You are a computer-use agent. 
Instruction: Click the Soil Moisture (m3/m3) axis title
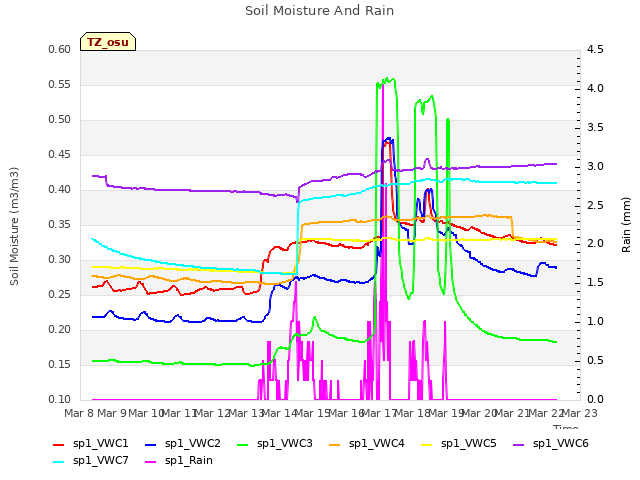[14, 226]
